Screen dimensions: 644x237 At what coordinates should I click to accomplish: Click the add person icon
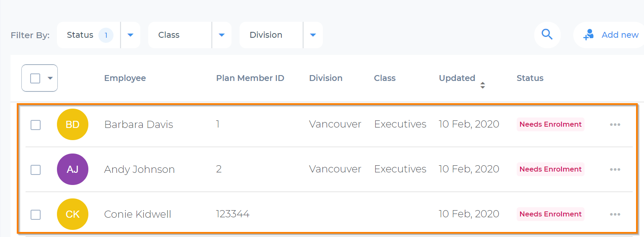[588, 35]
